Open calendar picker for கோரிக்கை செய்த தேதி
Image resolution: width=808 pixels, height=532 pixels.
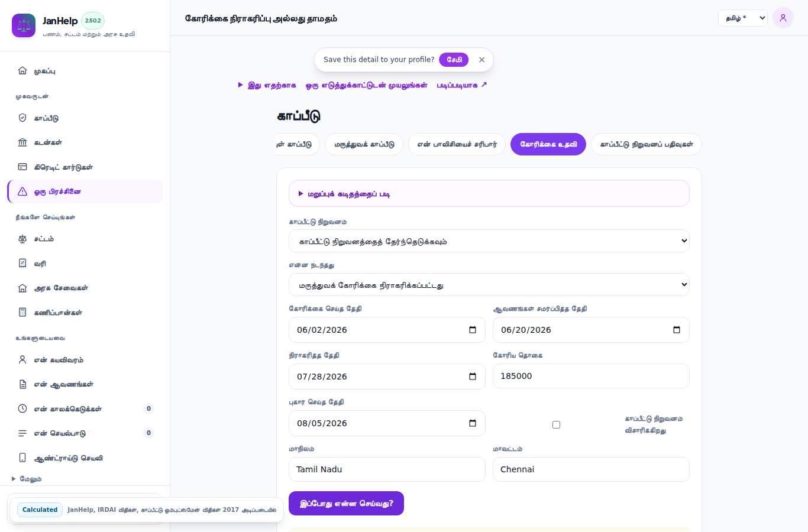pos(473,330)
